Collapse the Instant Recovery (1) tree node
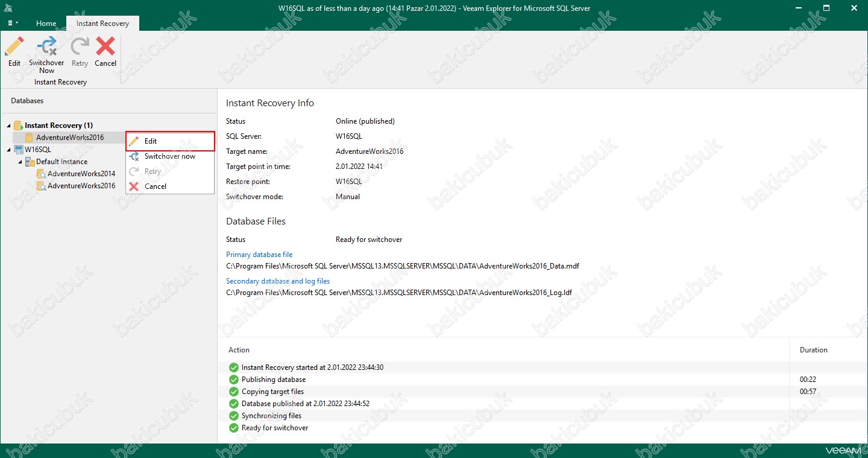 click(x=8, y=126)
